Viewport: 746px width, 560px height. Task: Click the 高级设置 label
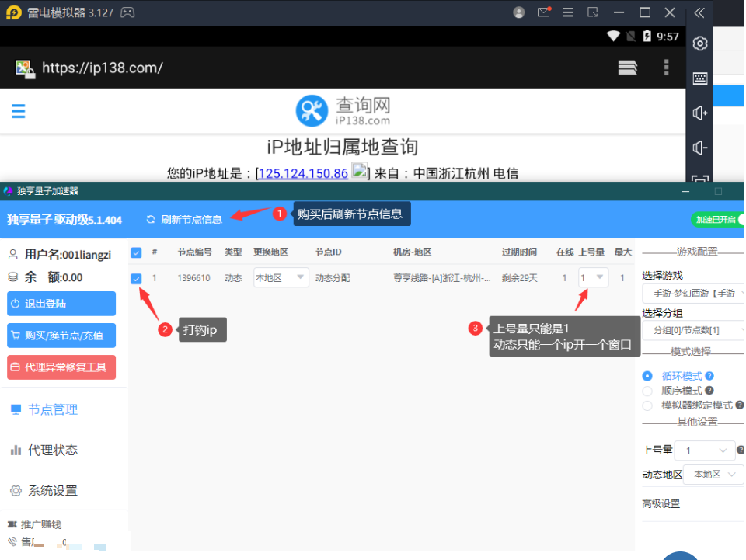pyautogui.click(x=661, y=503)
